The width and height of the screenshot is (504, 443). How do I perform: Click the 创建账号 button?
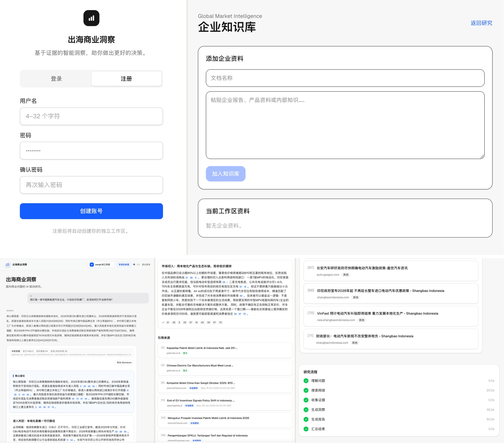coord(91,211)
